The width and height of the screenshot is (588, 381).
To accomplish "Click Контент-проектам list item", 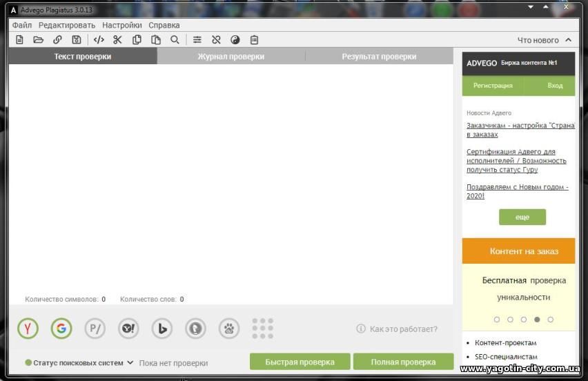I will coord(505,343).
